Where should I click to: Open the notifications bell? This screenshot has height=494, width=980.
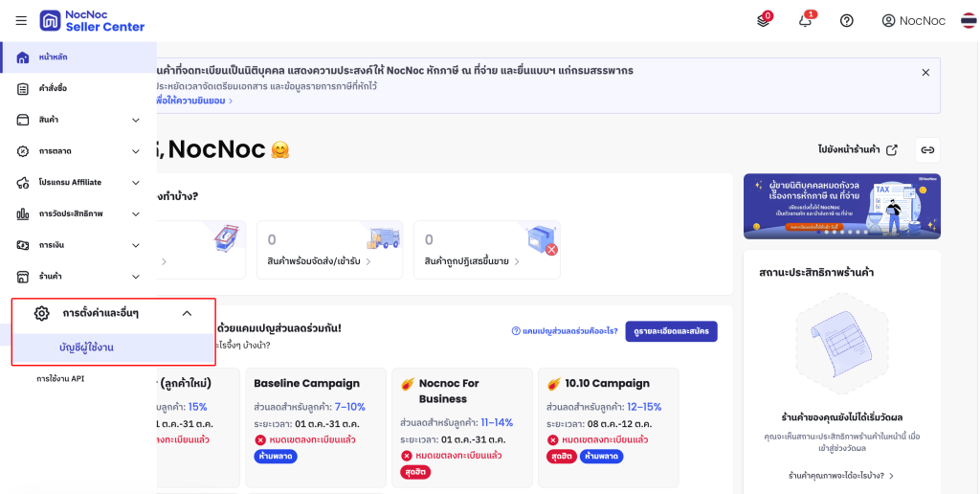tap(805, 20)
